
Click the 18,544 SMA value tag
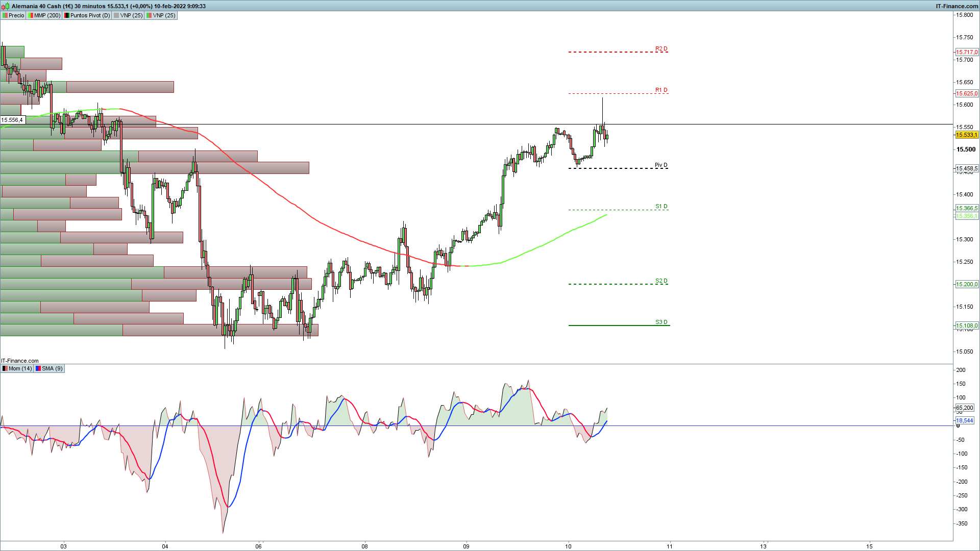click(965, 420)
